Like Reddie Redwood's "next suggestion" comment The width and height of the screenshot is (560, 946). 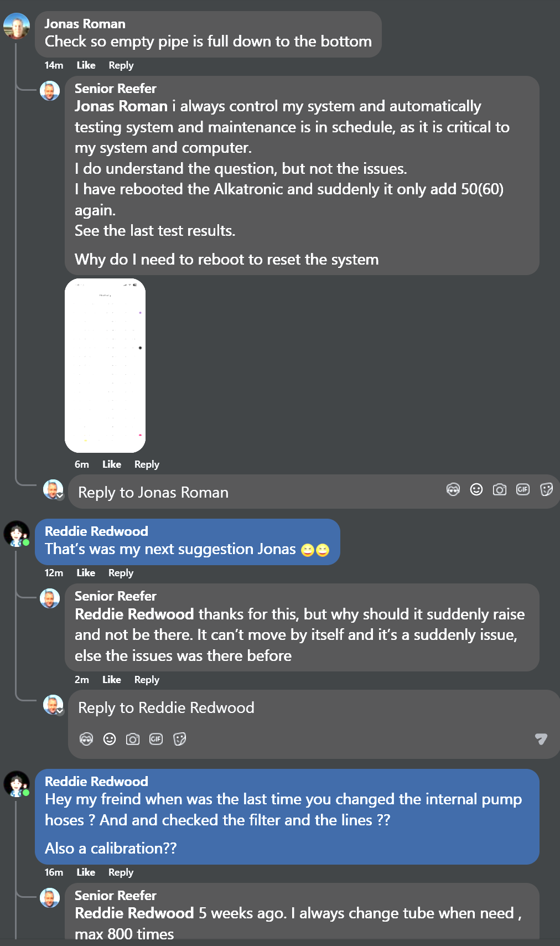86,573
